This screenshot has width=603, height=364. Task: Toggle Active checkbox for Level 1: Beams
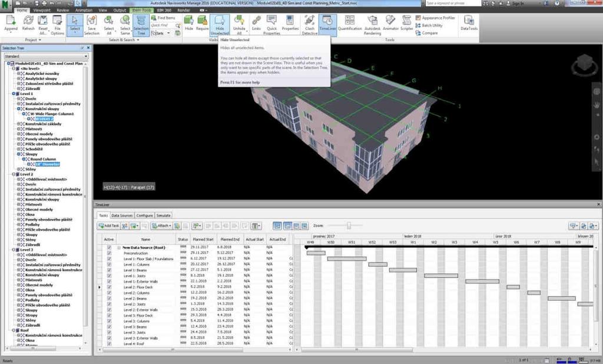(109, 270)
